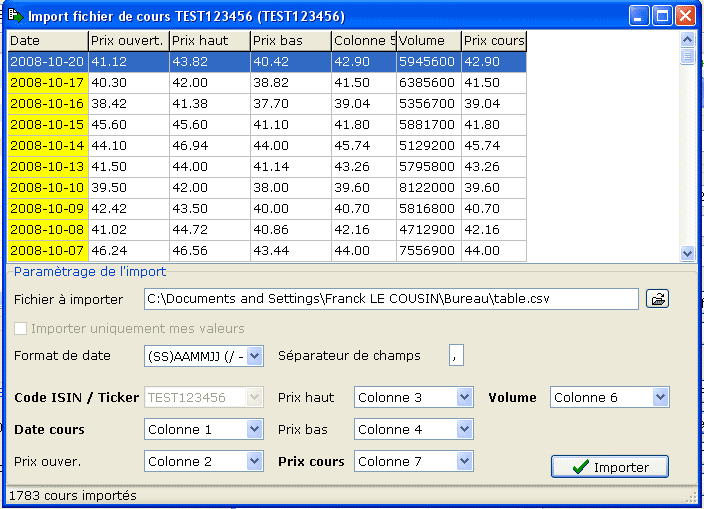Select the row dated 2008-10-15

(267, 125)
